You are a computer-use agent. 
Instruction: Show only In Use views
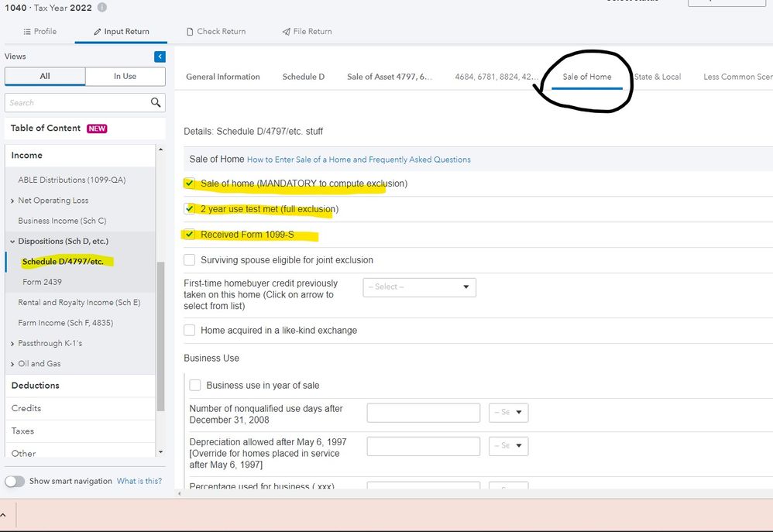(125, 76)
